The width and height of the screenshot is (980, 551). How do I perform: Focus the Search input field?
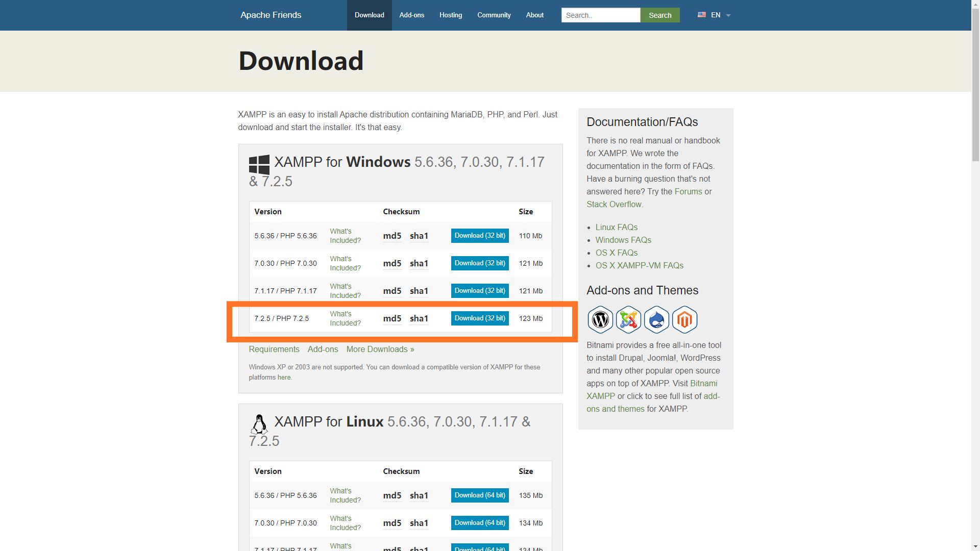pos(601,15)
